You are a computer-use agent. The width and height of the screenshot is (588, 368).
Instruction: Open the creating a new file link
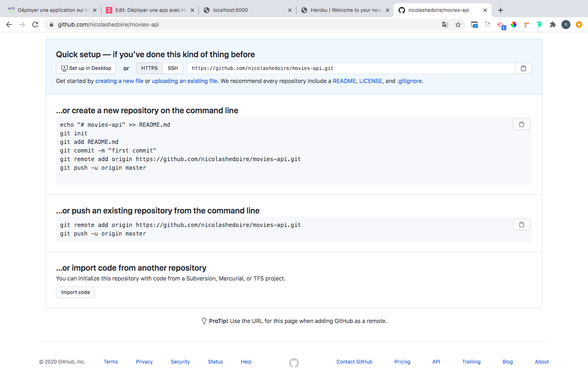(x=119, y=81)
